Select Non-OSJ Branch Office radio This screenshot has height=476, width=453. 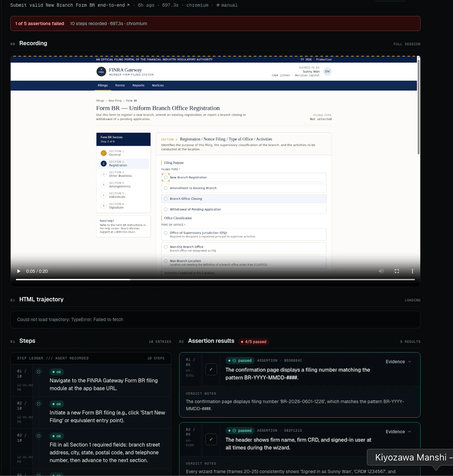166,247
